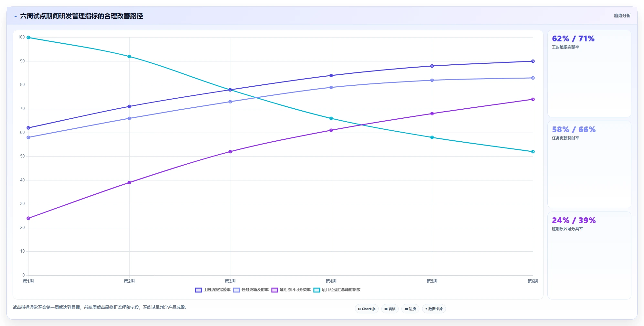Screen dimensions: 644x326
Task: Open the 趋势分析 label at top right
Action: (x=622, y=16)
